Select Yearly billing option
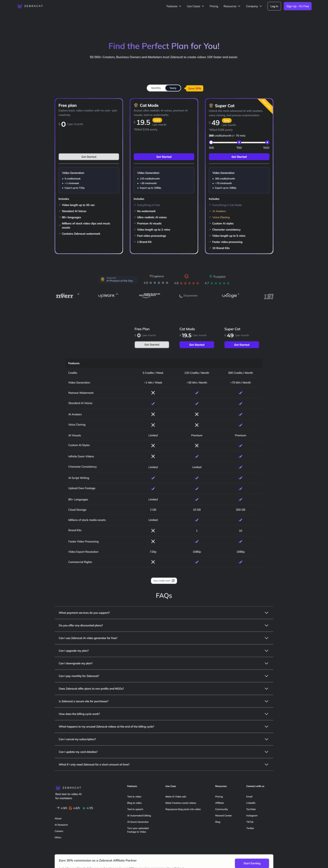The width and height of the screenshot is (328, 868). [173, 88]
